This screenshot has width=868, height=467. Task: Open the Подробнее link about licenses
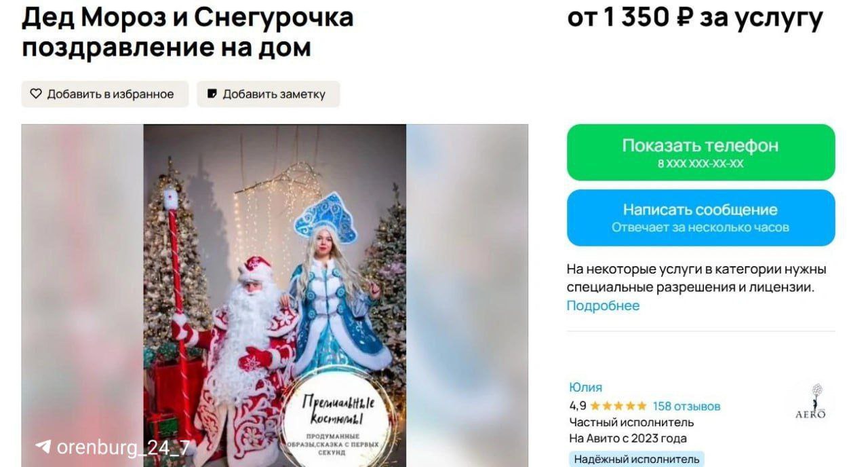click(x=603, y=305)
